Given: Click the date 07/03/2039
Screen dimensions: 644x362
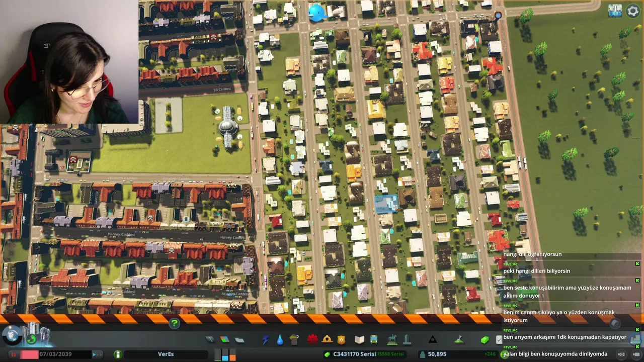Looking at the screenshot, I should [x=55, y=354].
